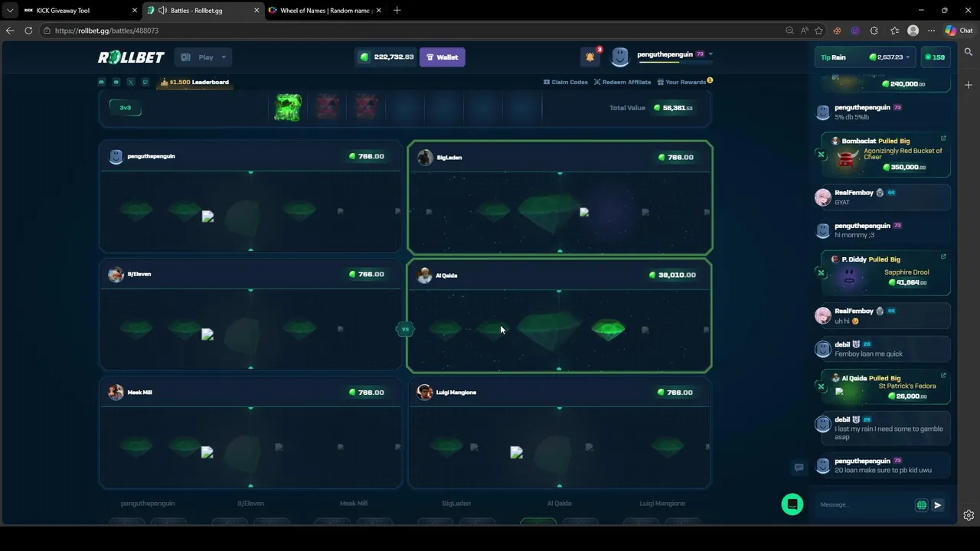The width and height of the screenshot is (980, 551).
Task: Click the 9/Eleven player name in battle panel
Action: [x=139, y=274]
